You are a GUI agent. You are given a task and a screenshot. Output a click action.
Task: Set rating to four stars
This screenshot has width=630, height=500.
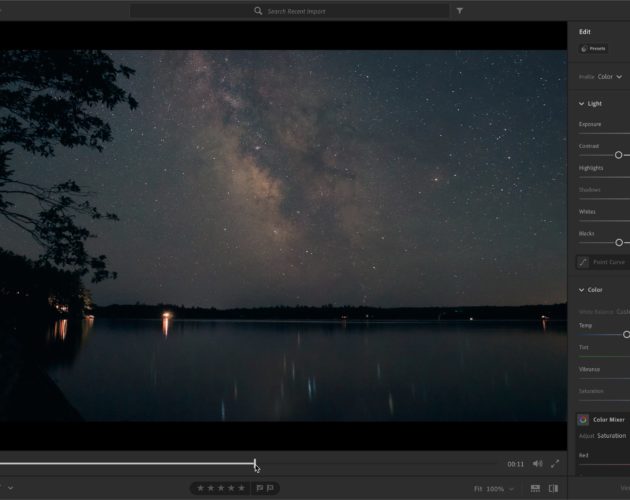pyautogui.click(x=231, y=488)
